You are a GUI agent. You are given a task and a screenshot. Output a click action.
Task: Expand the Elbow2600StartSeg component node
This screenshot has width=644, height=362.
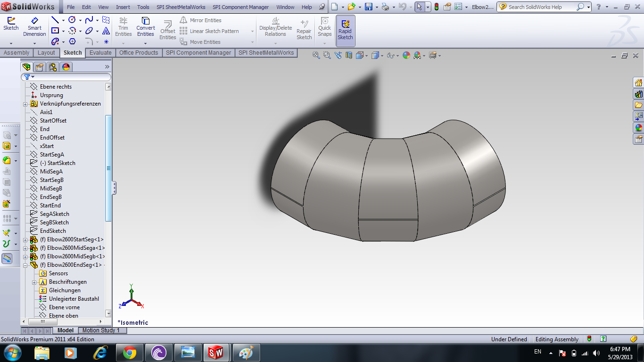[25, 240]
